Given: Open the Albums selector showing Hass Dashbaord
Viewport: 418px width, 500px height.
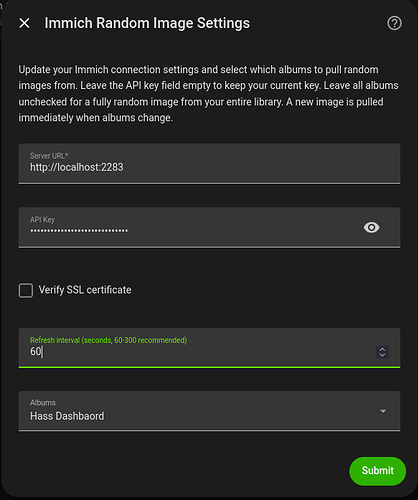Looking at the screenshot, I should tap(209, 411).
